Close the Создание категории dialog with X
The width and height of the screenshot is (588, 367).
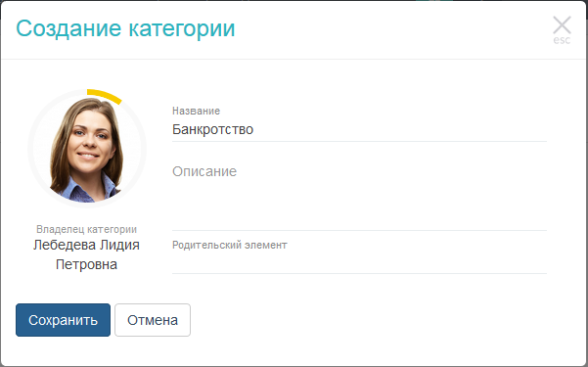[x=562, y=25]
